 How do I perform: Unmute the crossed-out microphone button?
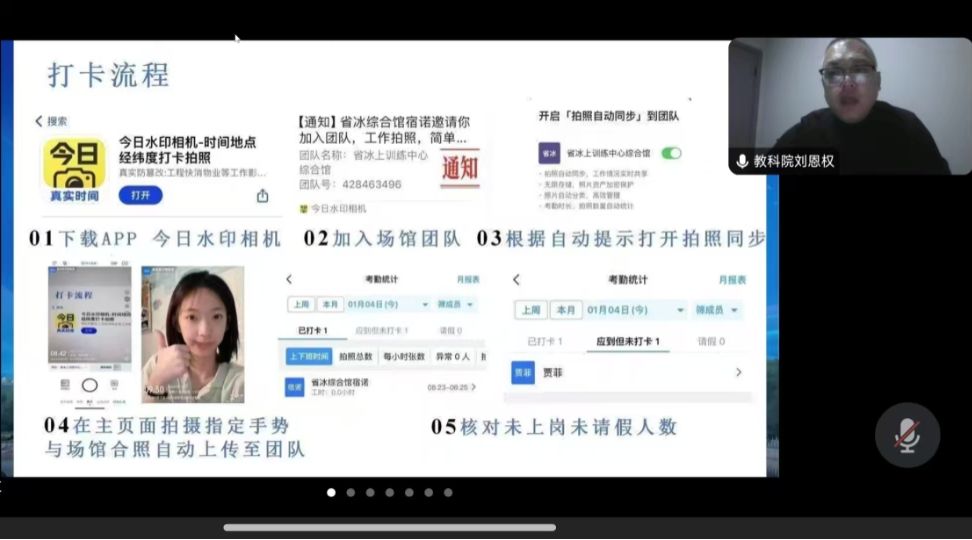pos(907,435)
